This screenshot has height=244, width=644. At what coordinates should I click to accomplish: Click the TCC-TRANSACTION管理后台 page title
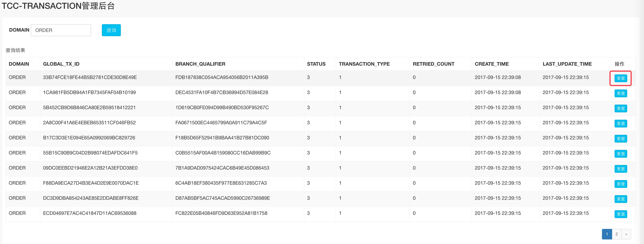coord(58,6)
